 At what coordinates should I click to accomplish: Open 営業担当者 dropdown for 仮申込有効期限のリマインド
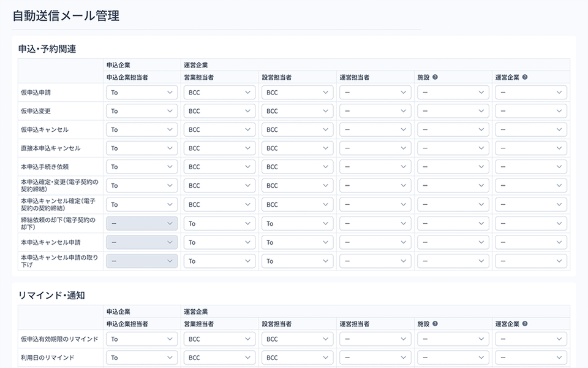click(219, 339)
